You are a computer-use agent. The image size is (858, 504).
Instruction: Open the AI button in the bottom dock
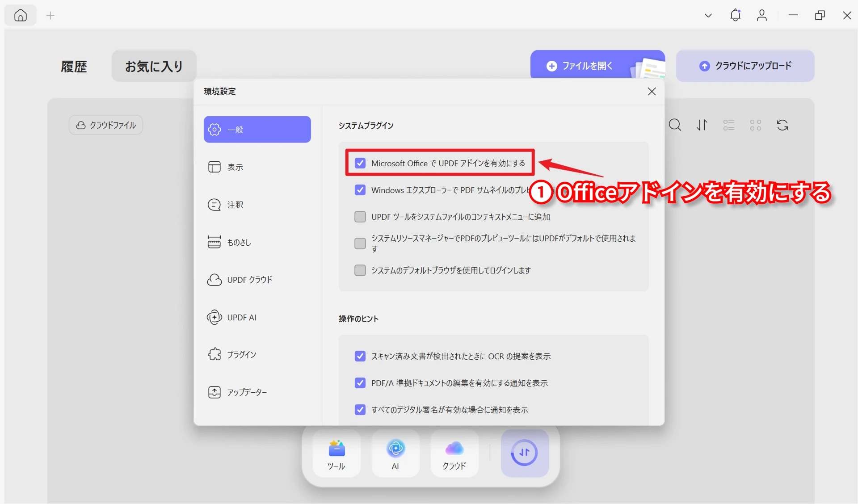click(395, 454)
